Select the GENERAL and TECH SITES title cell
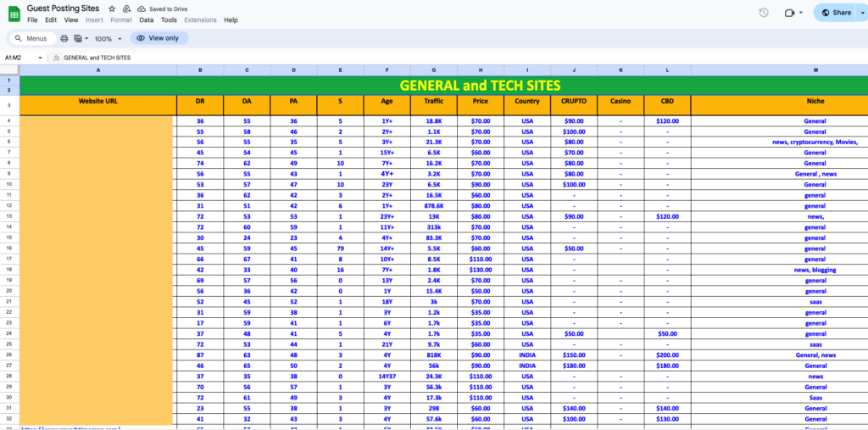 [479, 85]
